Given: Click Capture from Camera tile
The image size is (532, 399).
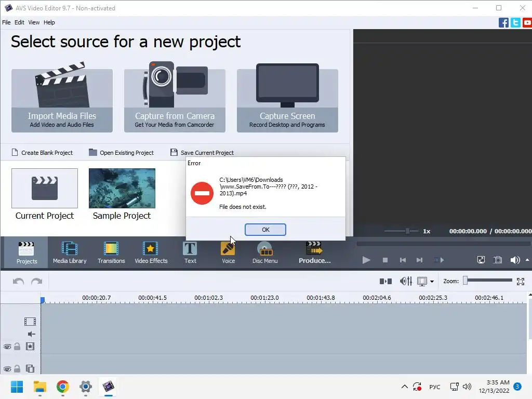Looking at the screenshot, I should pos(175,100).
